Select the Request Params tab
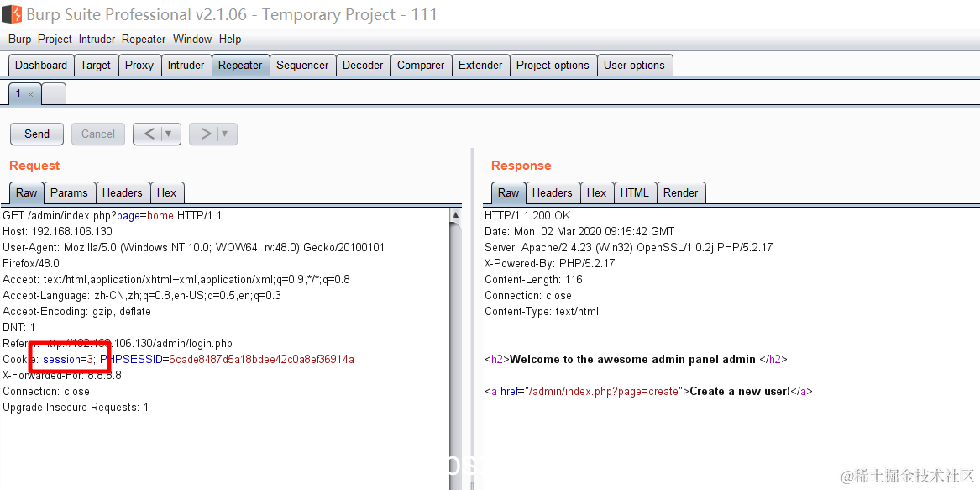Viewport: 980px width, 490px height. [x=70, y=192]
